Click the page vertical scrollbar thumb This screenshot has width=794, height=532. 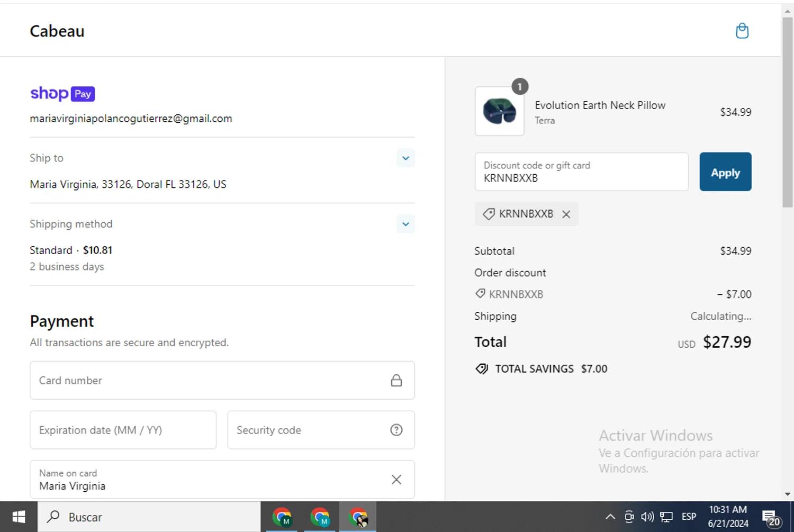(788, 111)
